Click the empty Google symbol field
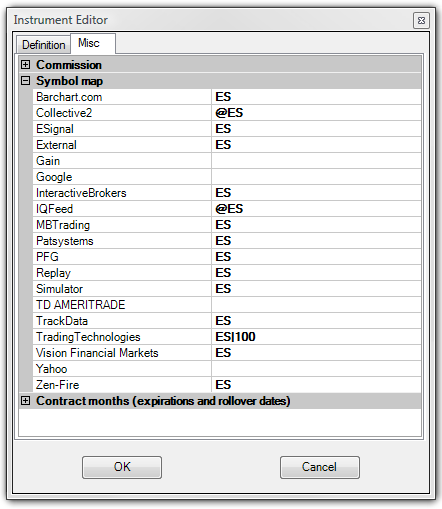Image resolution: width=442 pixels, height=509 pixels. coord(316,177)
